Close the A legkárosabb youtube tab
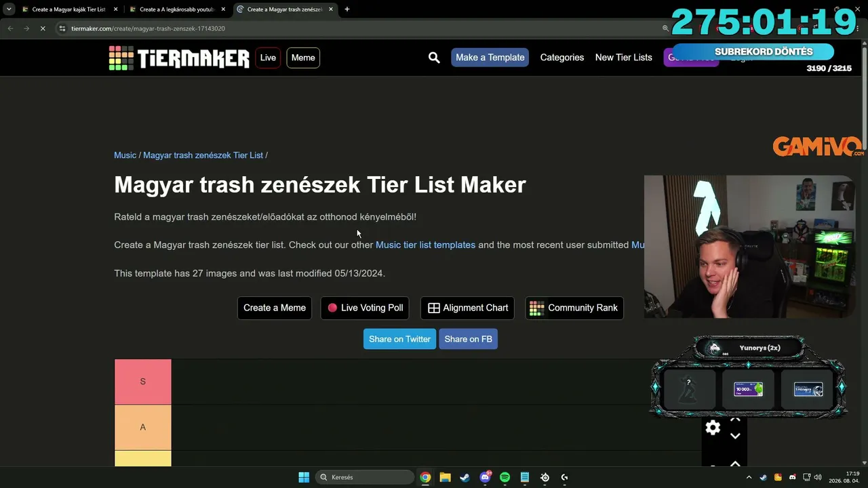The height and width of the screenshot is (488, 868). click(x=223, y=9)
